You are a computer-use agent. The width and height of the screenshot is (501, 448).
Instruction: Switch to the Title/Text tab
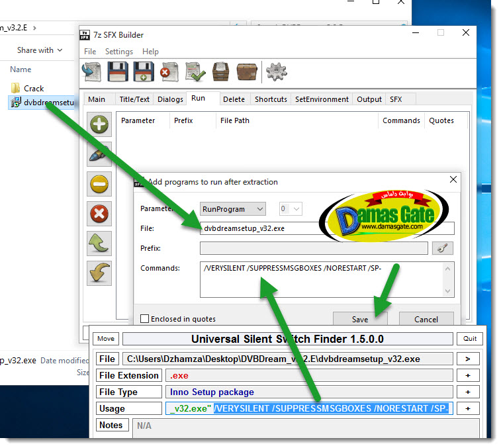pos(134,99)
